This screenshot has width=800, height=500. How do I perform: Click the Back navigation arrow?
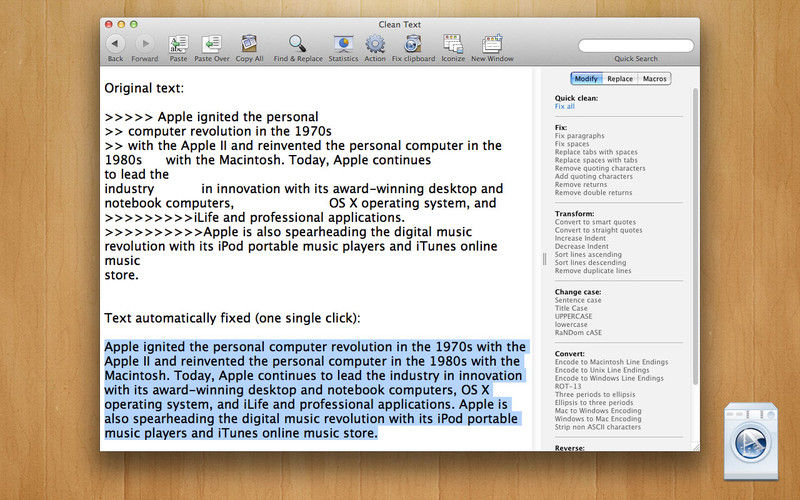[115, 44]
